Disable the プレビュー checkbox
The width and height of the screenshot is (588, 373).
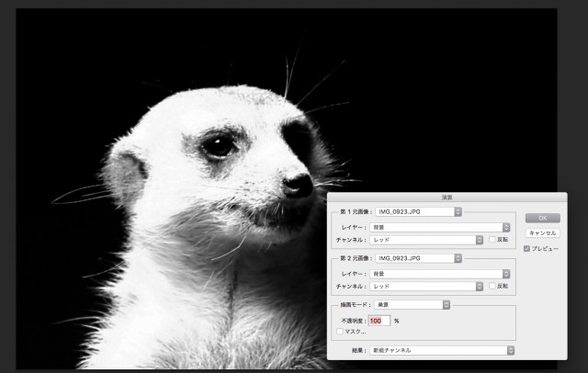click(x=526, y=248)
